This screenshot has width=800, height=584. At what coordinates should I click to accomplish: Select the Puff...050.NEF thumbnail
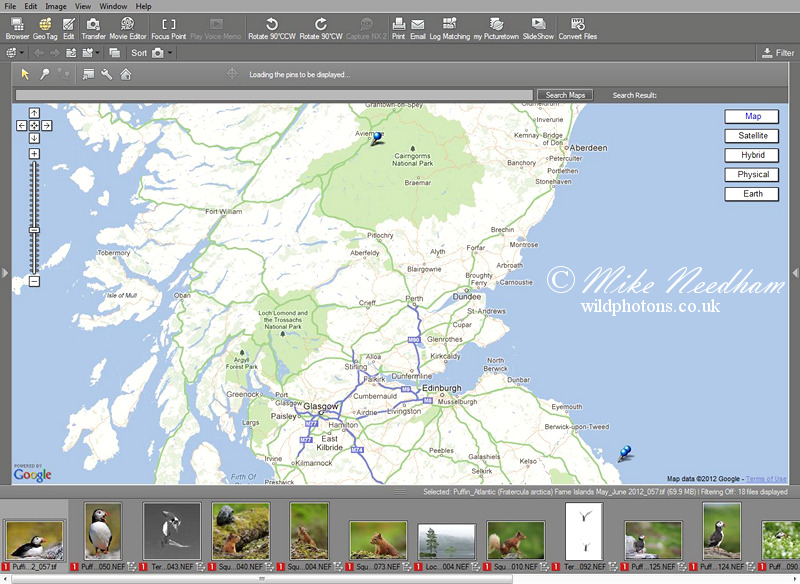103,530
